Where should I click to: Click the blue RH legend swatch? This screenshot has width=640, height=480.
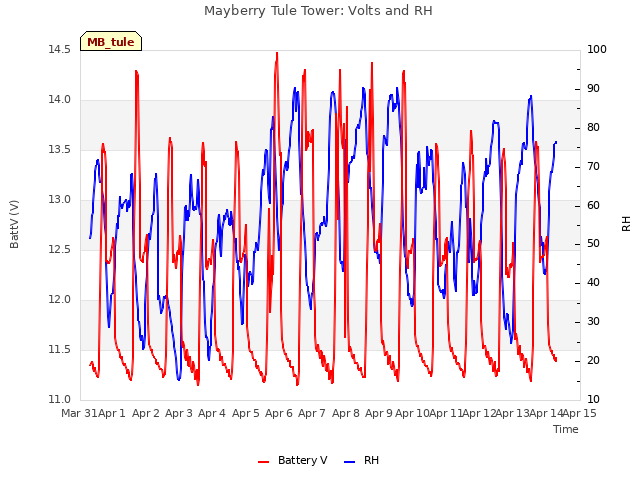click(350, 462)
